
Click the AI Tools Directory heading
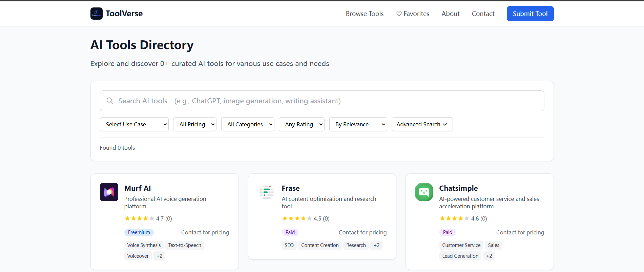click(x=142, y=45)
